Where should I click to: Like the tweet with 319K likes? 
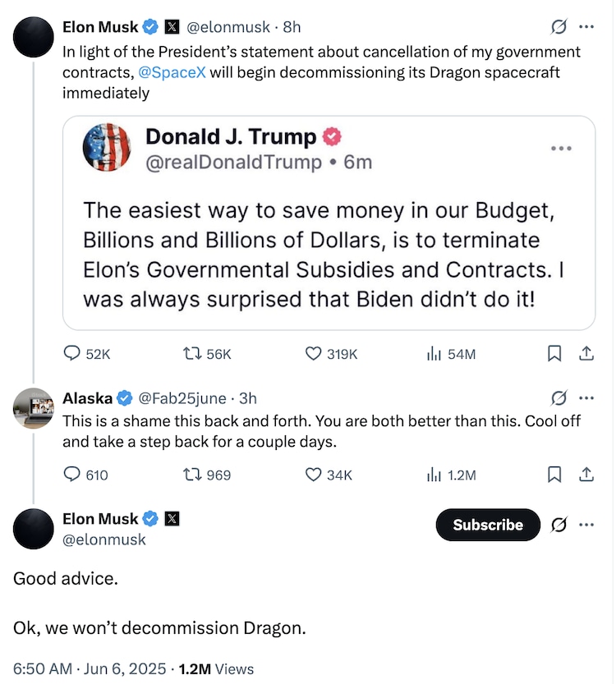coord(313,354)
